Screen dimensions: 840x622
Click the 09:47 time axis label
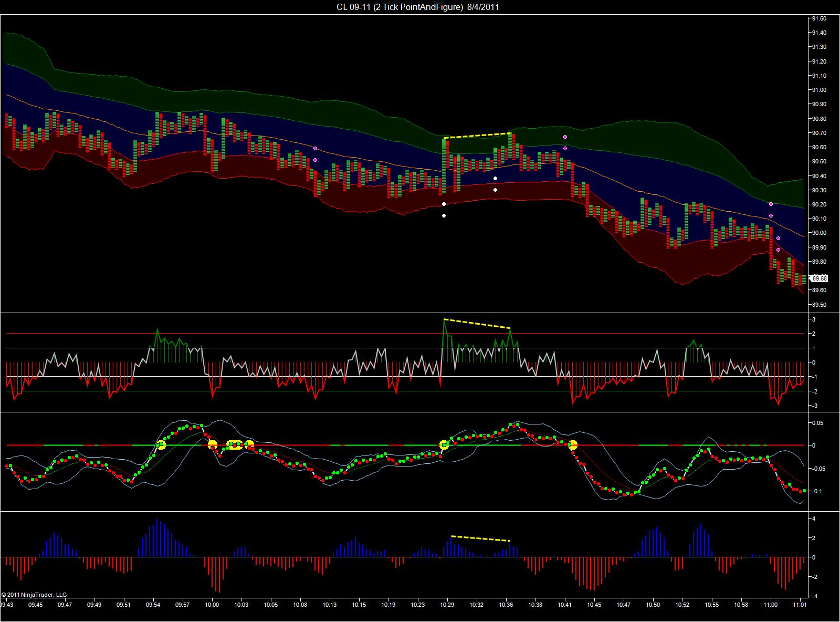(65, 605)
